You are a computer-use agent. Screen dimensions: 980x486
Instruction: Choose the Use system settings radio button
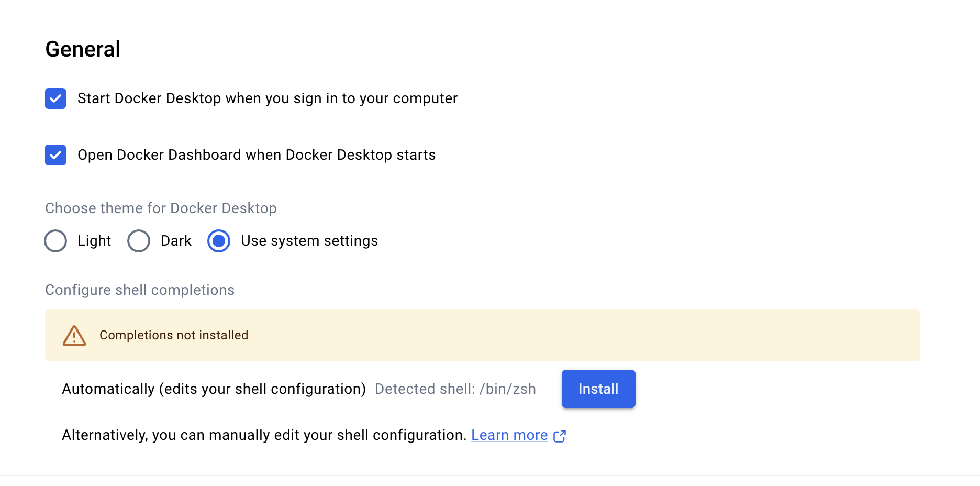(219, 241)
